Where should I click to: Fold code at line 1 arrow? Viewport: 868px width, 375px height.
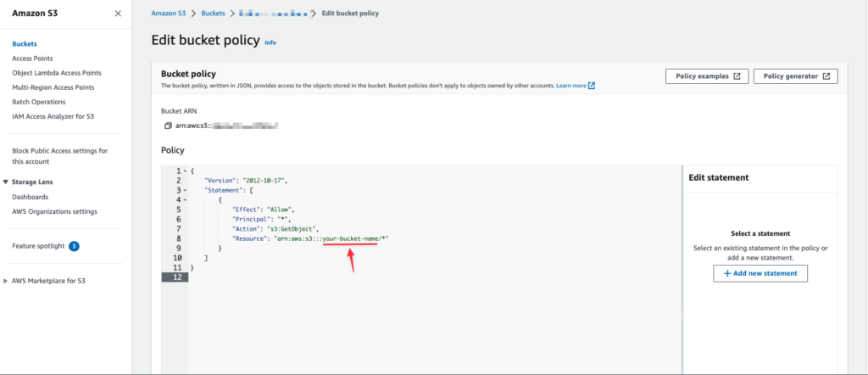click(x=185, y=171)
